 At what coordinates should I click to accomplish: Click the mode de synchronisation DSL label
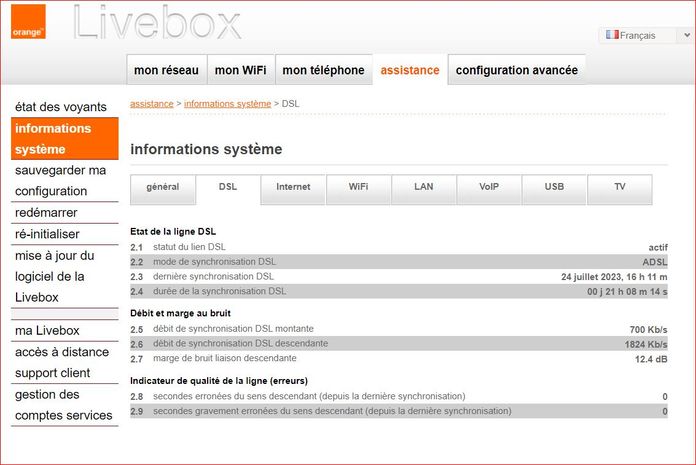(214, 262)
